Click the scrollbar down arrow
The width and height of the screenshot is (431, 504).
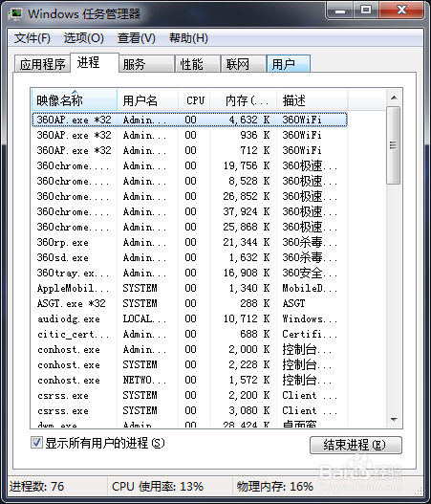coord(394,420)
